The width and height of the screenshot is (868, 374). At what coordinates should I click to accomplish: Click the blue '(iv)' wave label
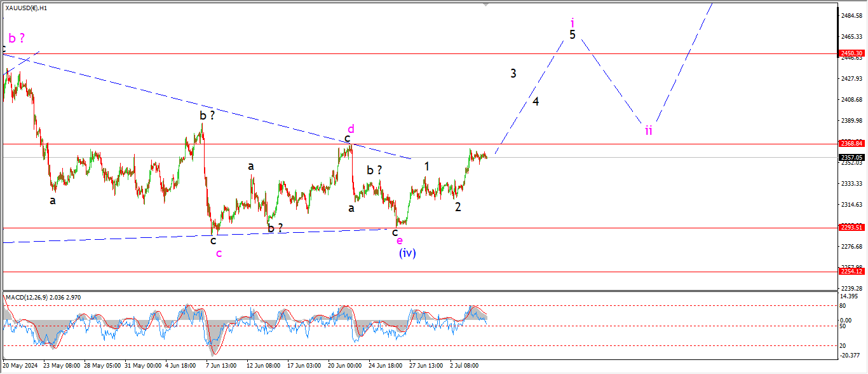[407, 253]
